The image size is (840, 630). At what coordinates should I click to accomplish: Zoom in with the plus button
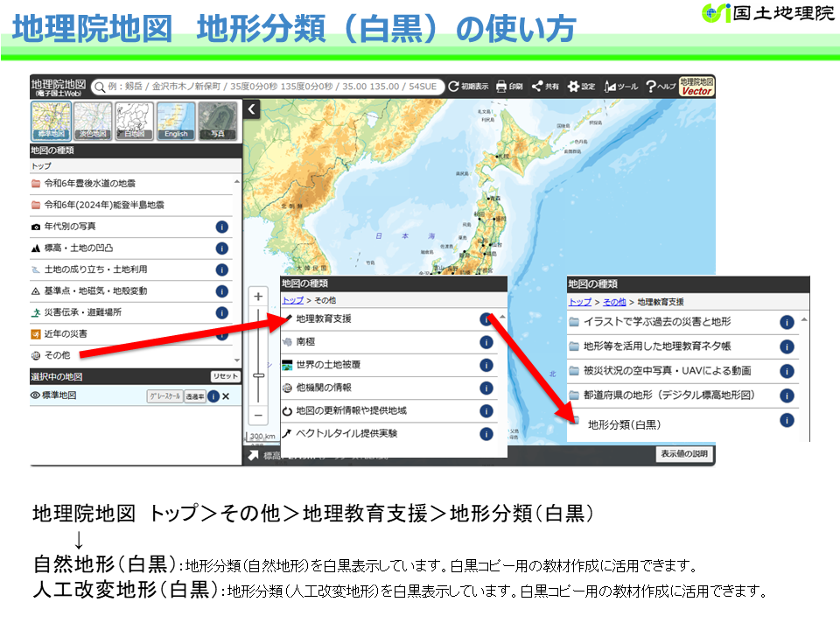258,297
